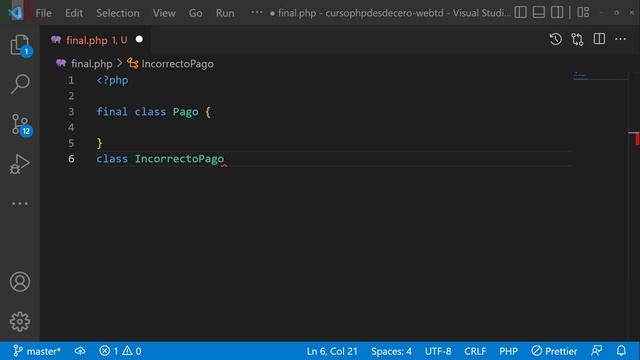Screen dimensions: 640x360
Task: Toggle the primary side bar layout button
Action: tap(520, 12)
